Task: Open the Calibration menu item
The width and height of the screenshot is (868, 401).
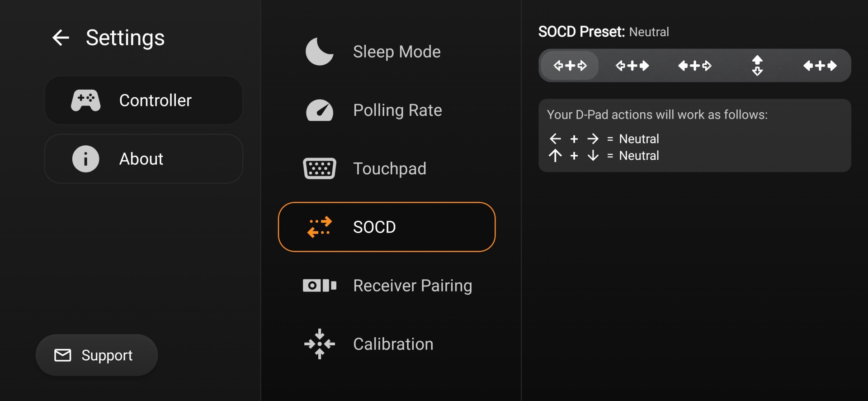Action: 387,344
